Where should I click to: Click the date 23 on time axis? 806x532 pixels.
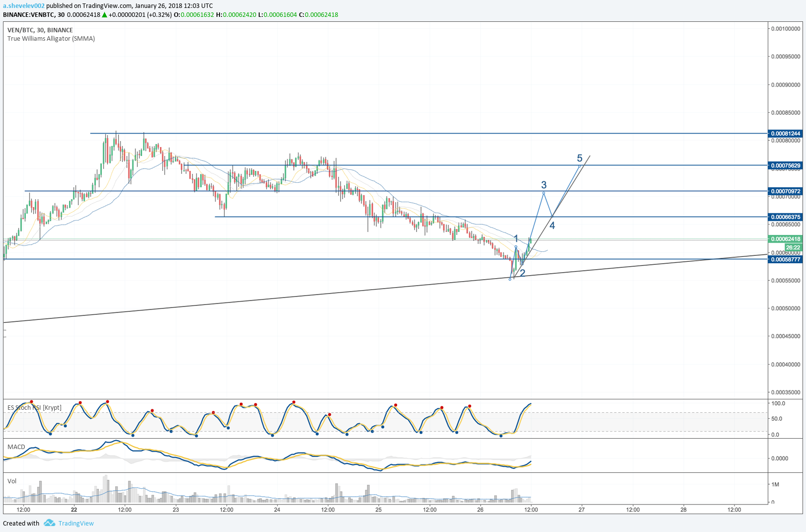pyautogui.click(x=176, y=510)
